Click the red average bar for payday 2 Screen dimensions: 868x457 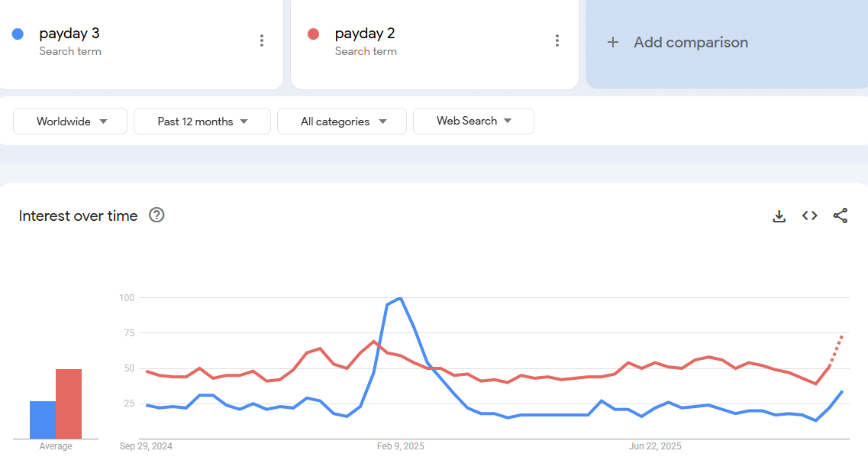[x=69, y=404]
